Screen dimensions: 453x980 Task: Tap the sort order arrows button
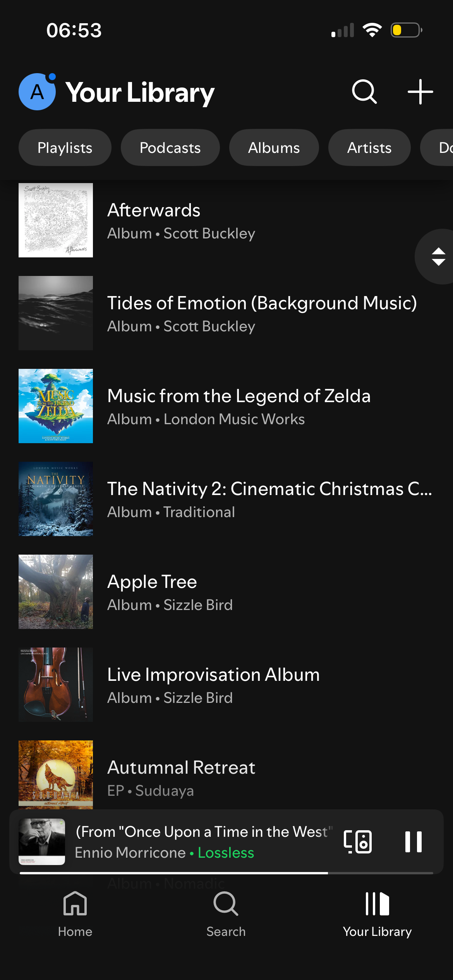438,257
